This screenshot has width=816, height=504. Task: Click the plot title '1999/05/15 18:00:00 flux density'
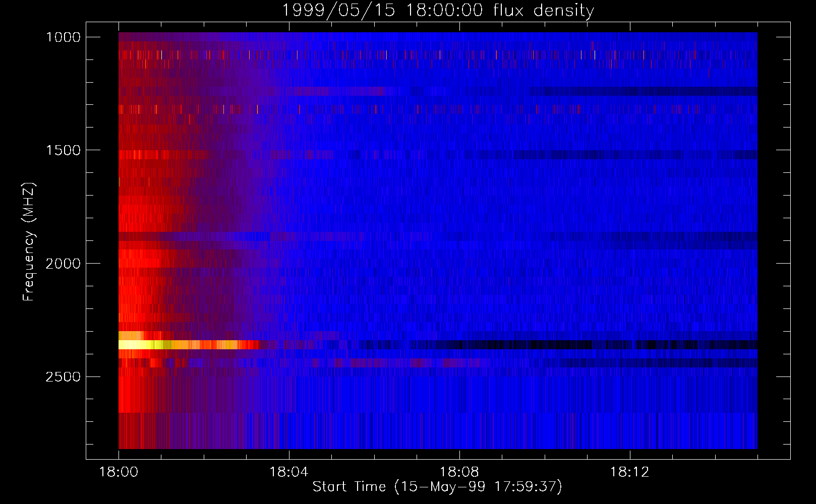(438, 10)
